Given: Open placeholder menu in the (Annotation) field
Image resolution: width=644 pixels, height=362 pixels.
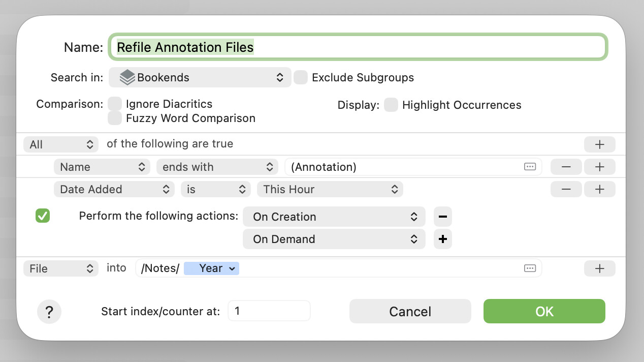Looking at the screenshot, I should pos(529,167).
